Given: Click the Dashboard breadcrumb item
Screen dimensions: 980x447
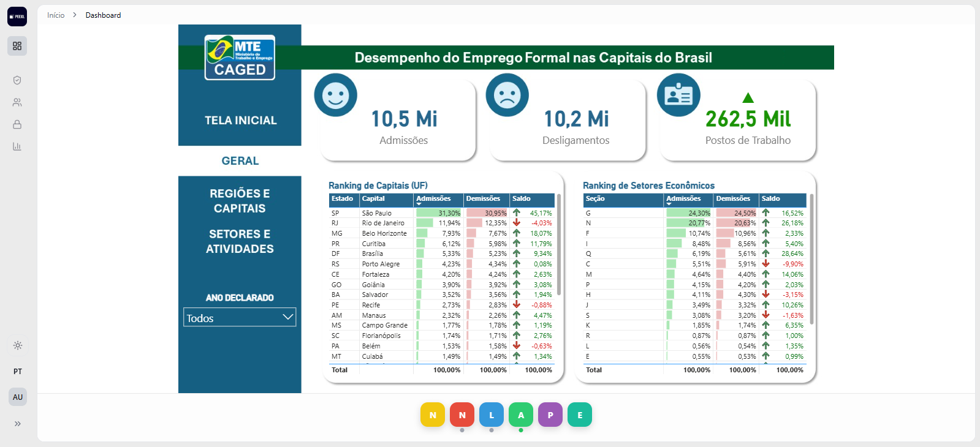Looking at the screenshot, I should tap(103, 15).
